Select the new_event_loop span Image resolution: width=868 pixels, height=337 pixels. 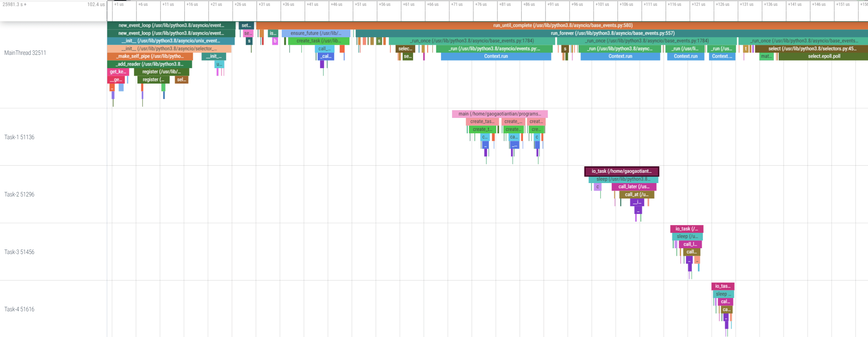(171, 25)
